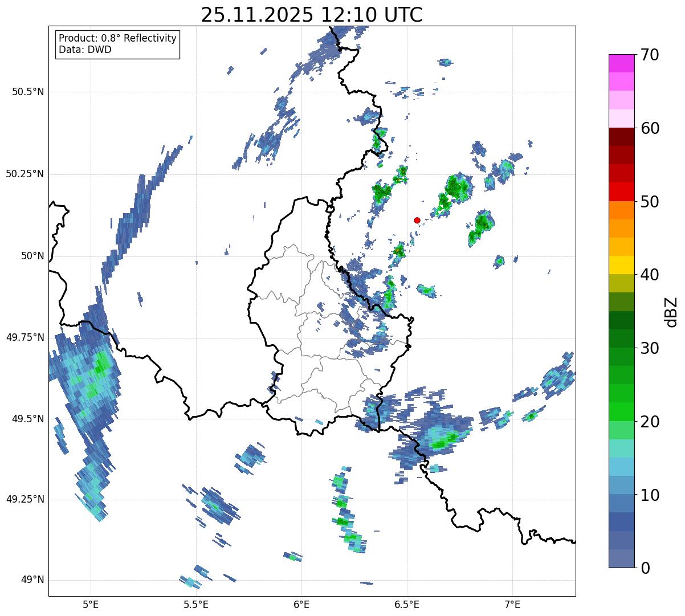Click the 50.5°N latitude axis label
The image size is (685, 616).
(x=28, y=92)
